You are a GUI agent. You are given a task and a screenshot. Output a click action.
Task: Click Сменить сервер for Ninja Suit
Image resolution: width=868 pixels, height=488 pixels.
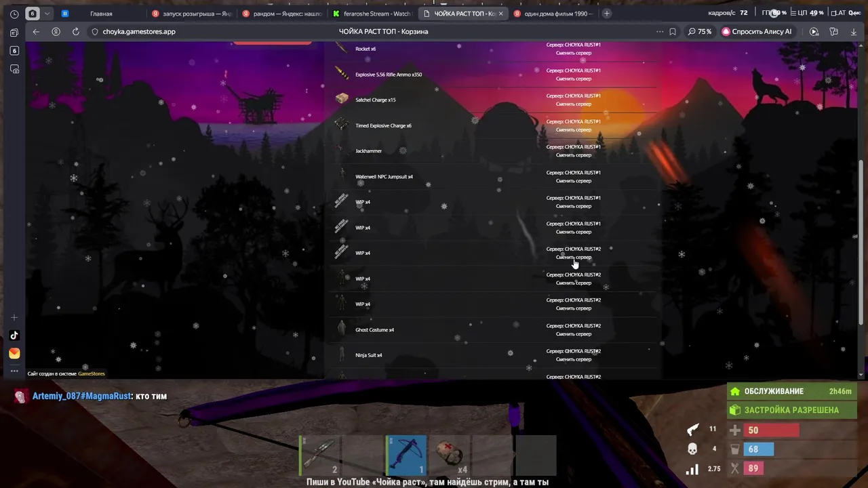574,359
